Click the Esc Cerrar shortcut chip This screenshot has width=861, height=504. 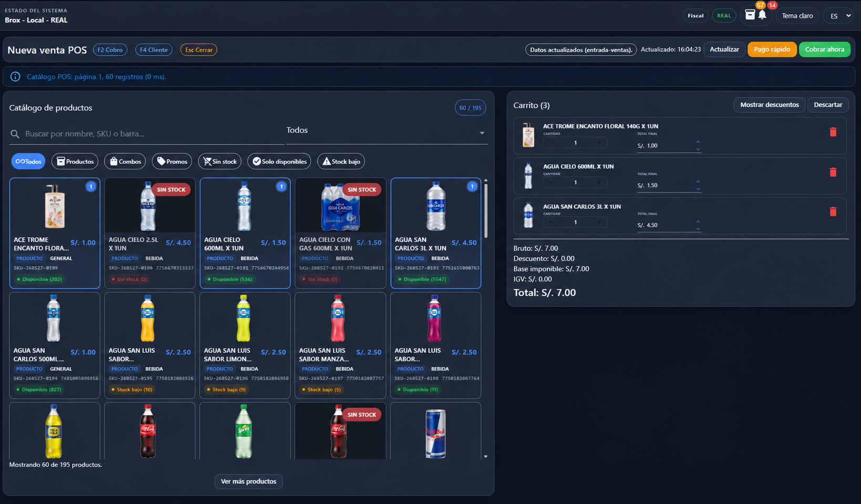[x=199, y=50]
